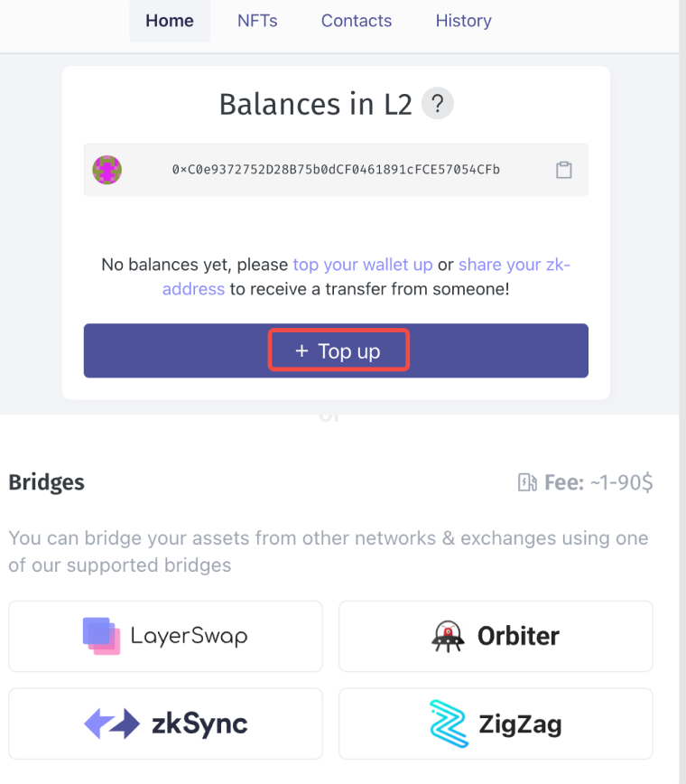This screenshot has width=686, height=784.
Task: Copy wallet address with clipboard icon
Action: click(x=563, y=170)
